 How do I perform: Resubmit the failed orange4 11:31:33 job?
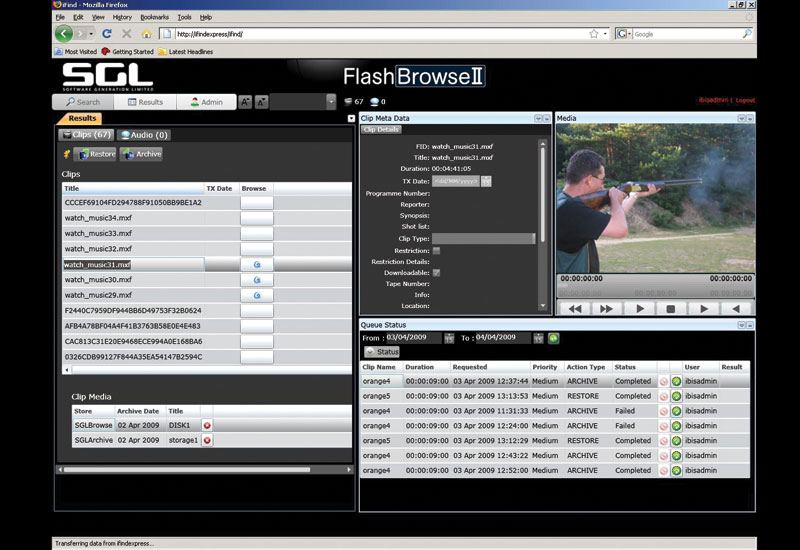[676, 411]
